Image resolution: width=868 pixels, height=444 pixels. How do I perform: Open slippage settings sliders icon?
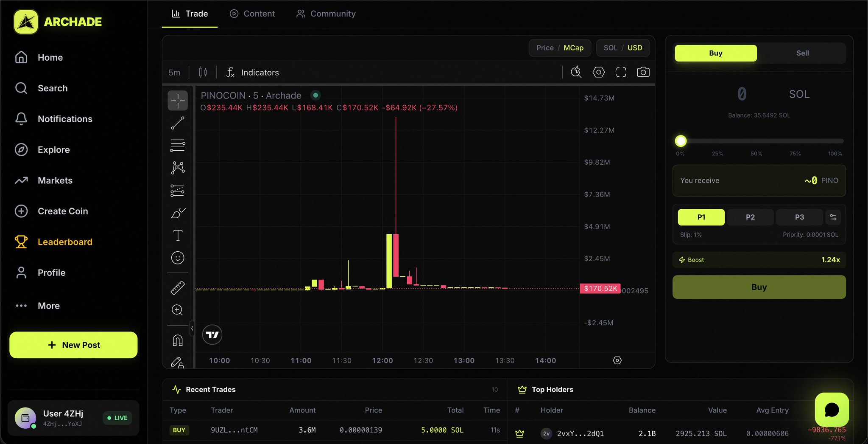833,217
